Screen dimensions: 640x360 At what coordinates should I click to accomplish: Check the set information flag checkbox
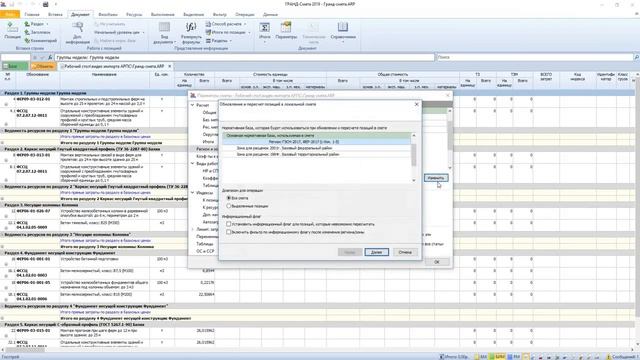[229, 224]
